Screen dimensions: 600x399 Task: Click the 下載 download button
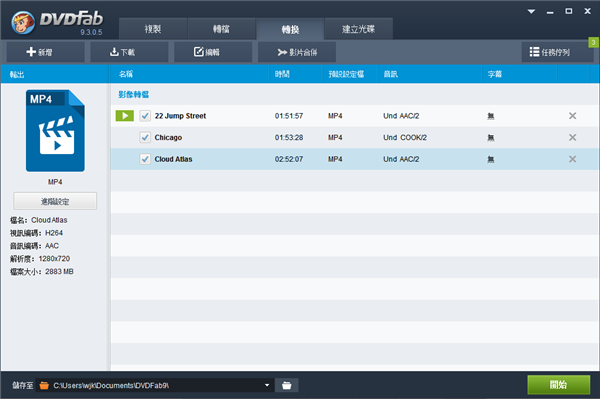pos(129,52)
